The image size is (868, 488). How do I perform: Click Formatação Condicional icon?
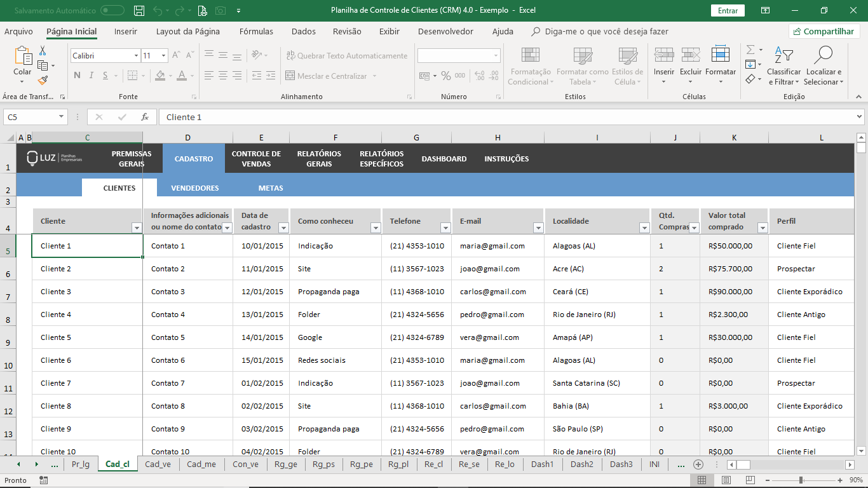[530, 56]
